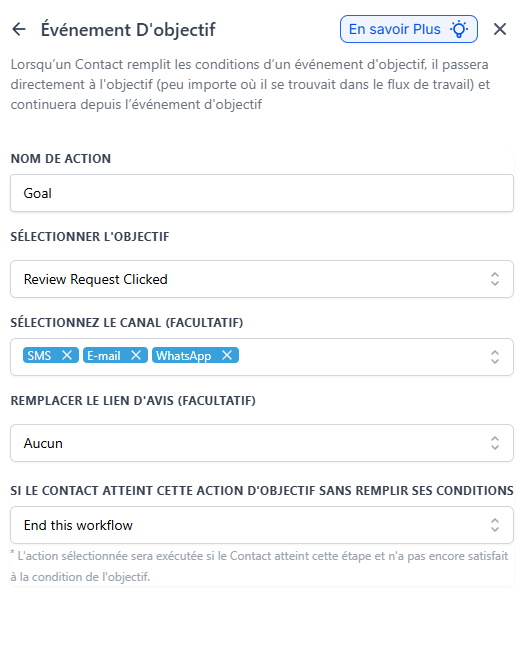Select the E-mail tag label
The width and height of the screenshot is (522, 664).
click(104, 355)
